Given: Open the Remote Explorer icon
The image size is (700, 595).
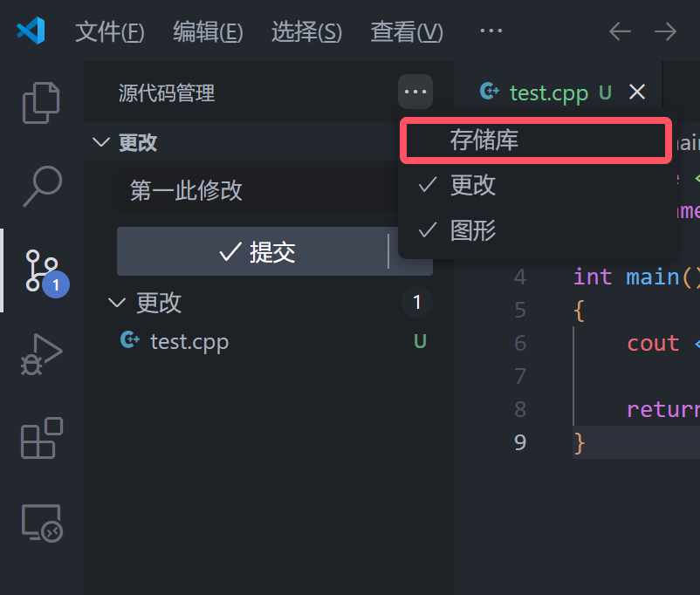Looking at the screenshot, I should (x=41, y=522).
